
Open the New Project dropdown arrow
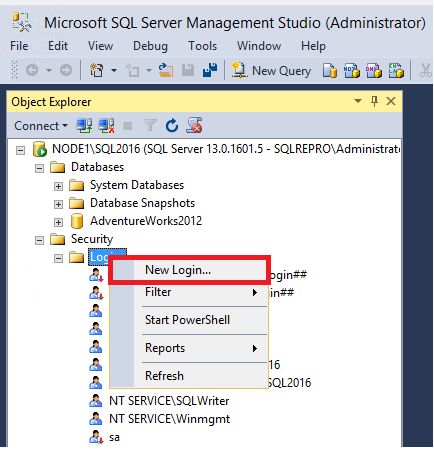[114, 70]
